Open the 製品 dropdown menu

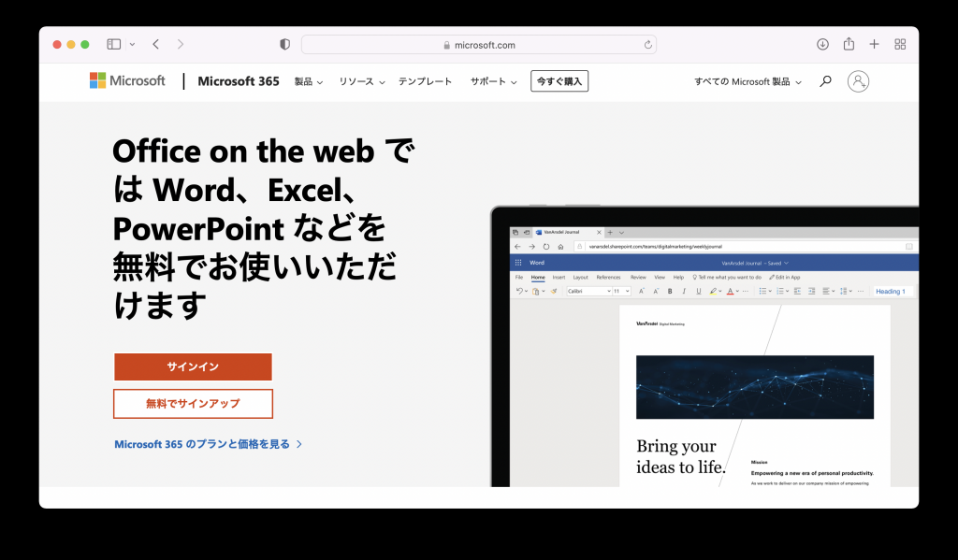click(x=307, y=81)
